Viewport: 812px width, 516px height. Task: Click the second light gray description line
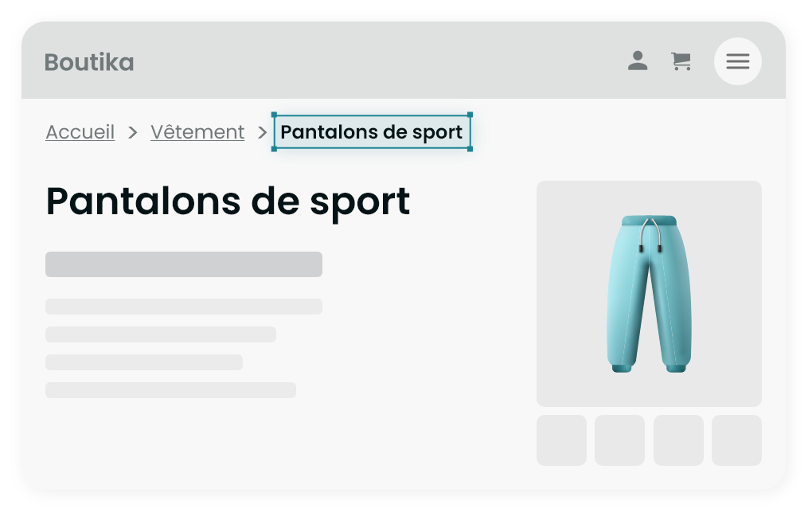click(x=161, y=334)
